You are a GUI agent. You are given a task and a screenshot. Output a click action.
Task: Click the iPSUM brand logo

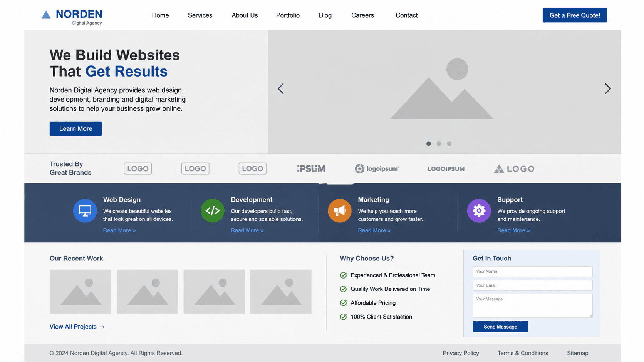[x=311, y=168]
